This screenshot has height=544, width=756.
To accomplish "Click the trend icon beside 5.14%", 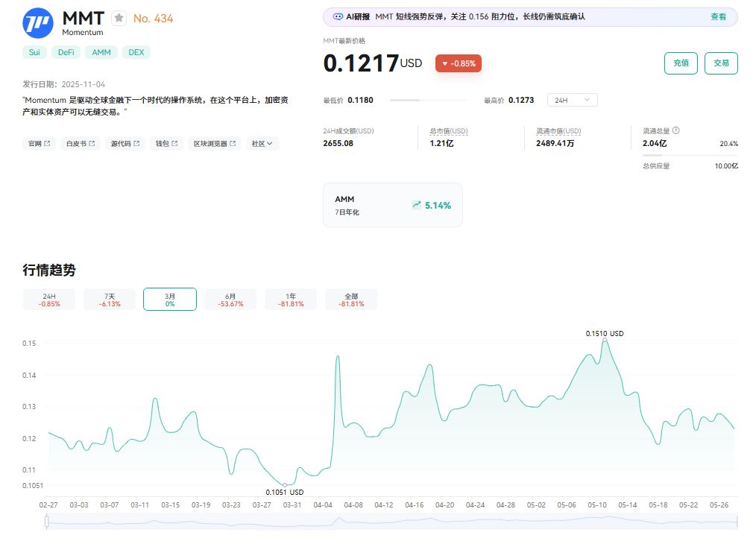I will 417,205.
